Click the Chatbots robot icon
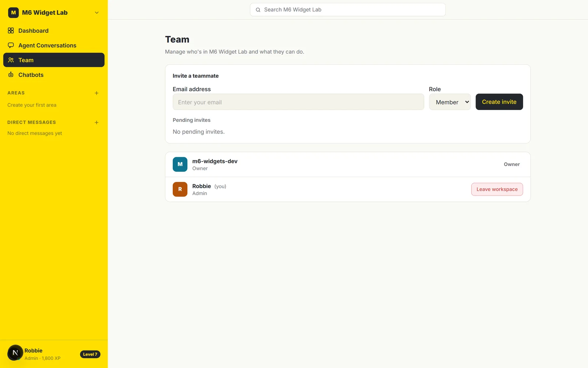588x368 pixels. coord(11,75)
